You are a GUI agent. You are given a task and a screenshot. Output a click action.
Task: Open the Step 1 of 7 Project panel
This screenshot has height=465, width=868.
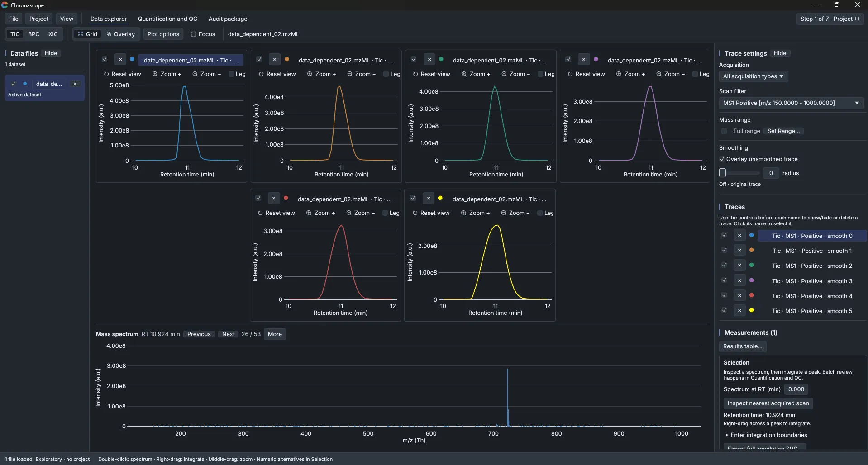click(x=830, y=19)
